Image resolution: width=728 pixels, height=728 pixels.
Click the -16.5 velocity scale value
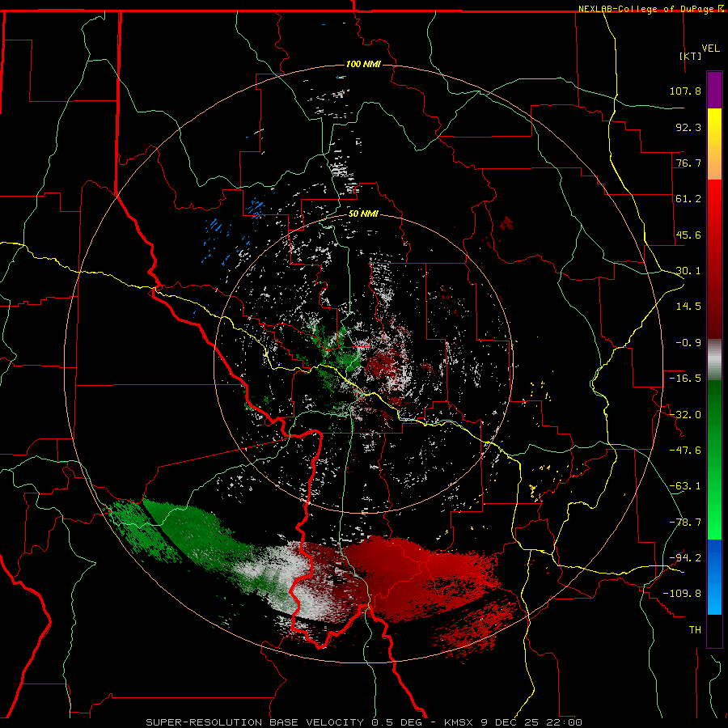(685, 379)
